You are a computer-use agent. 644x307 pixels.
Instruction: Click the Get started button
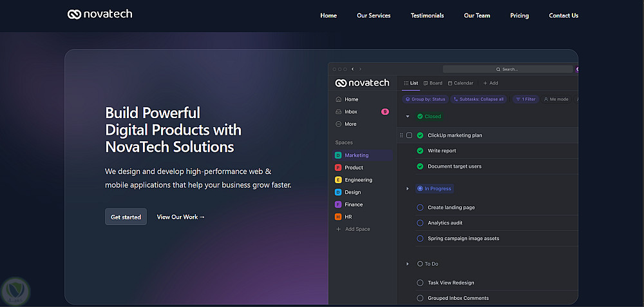[126, 217]
